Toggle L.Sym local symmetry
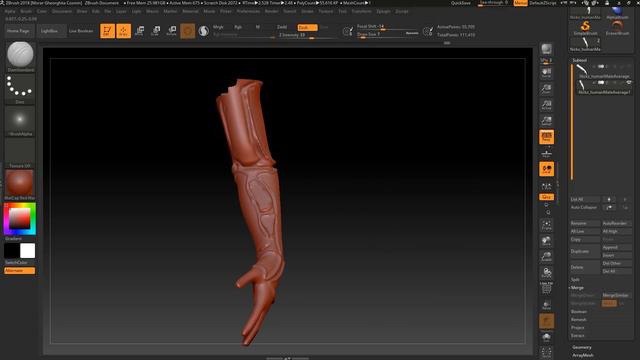This screenshot has height=360, width=640. click(x=546, y=187)
